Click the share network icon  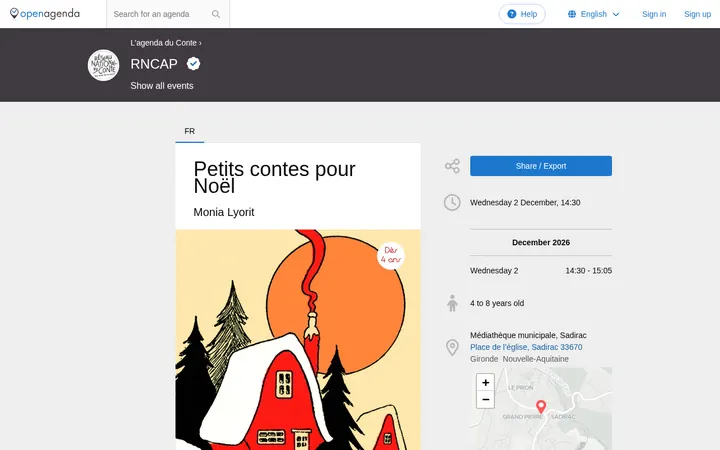click(x=452, y=166)
